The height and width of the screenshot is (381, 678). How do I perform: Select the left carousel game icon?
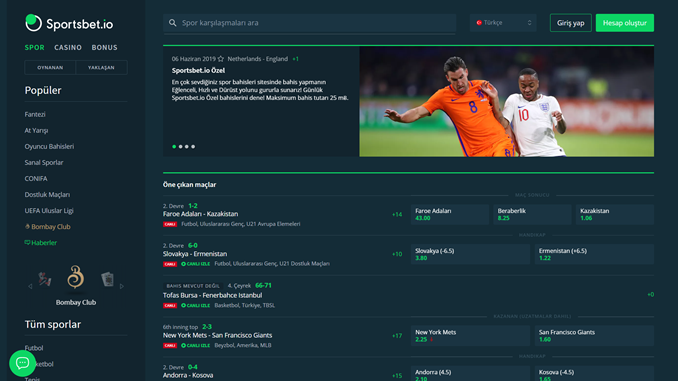[x=45, y=279]
